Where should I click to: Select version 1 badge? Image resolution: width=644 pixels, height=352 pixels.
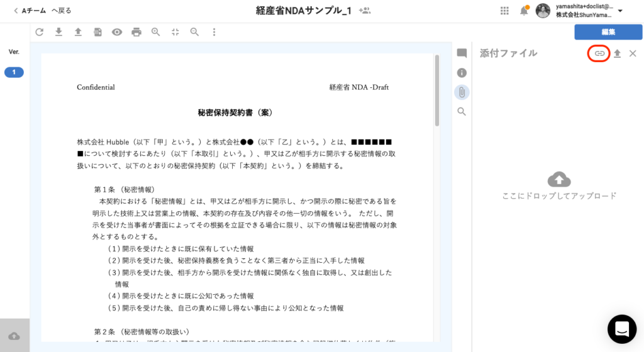14,72
